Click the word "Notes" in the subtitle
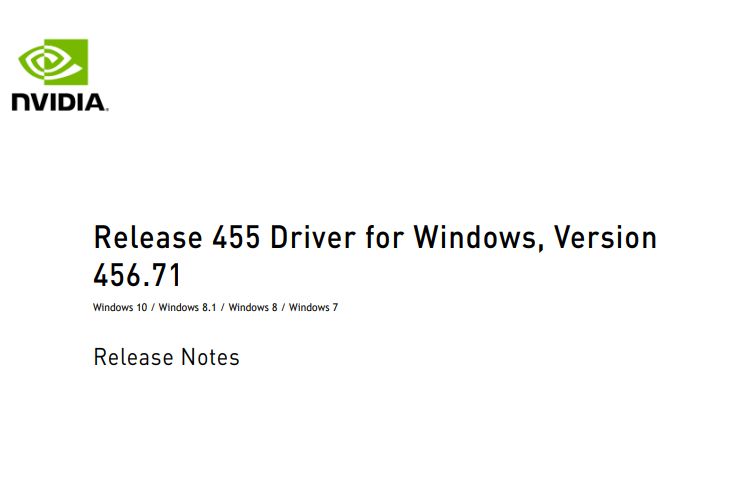This screenshot has height=480, width=737. [210, 357]
